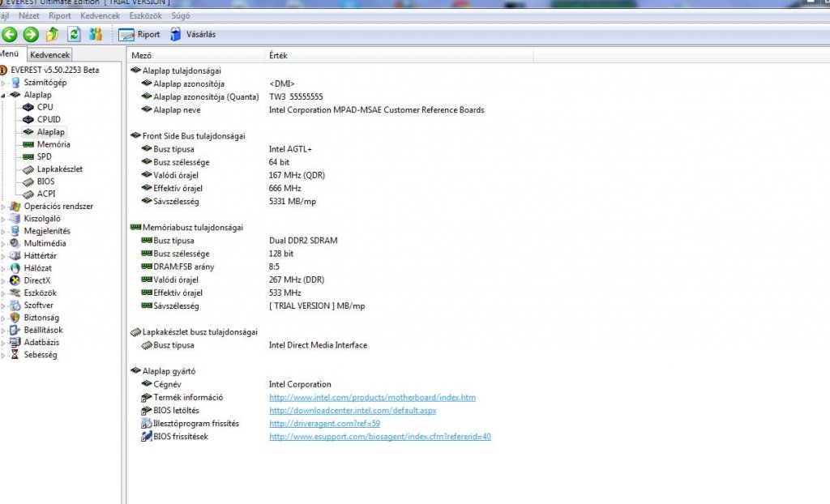Viewport: 830px width, 504px height.
Task: Open the users icon in the toolbar
Action: pos(96,34)
